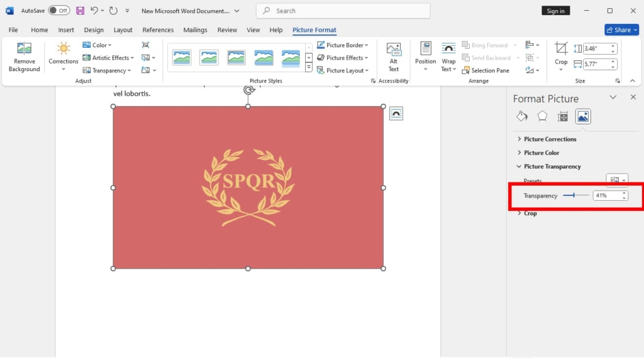The width and height of the screenshot is (644, 358).
Task: Click the Compress Pictures icon
Action: pos(145,45)
